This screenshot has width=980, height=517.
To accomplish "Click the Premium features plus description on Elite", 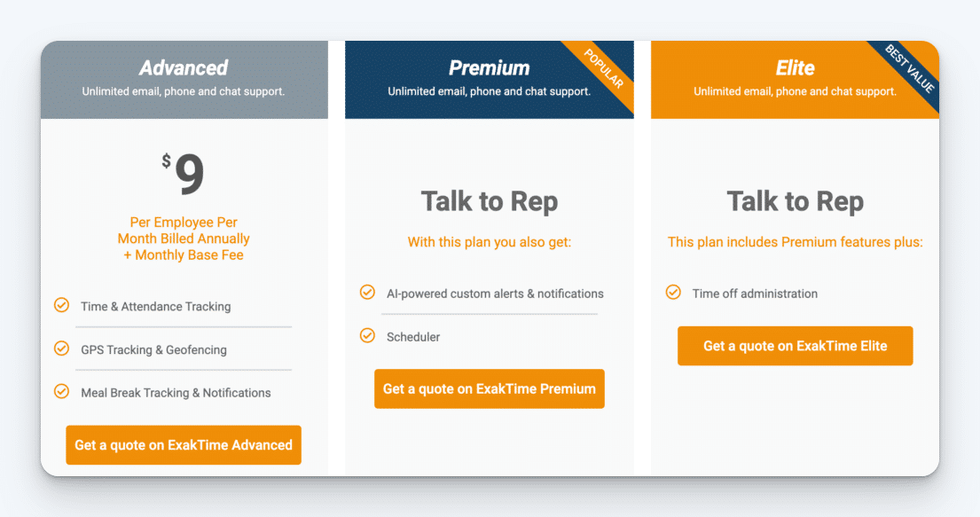I will point(795,241).
